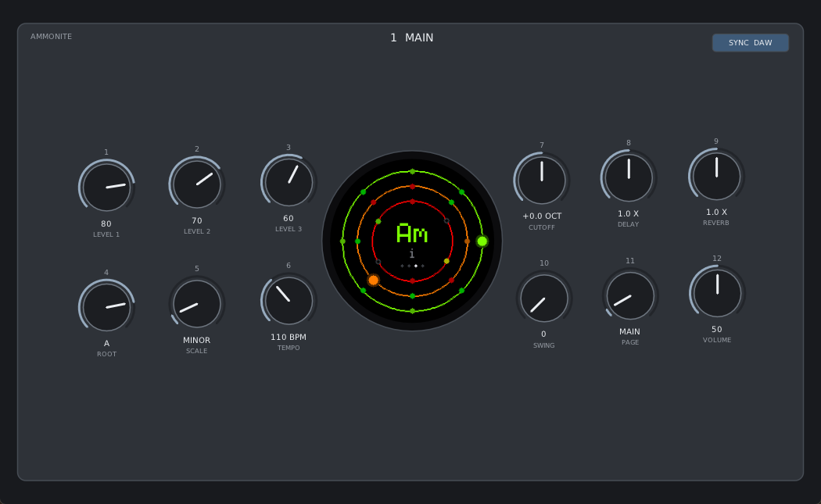
Task: Click the '60' Level 3 value
Action: (289, 218)
